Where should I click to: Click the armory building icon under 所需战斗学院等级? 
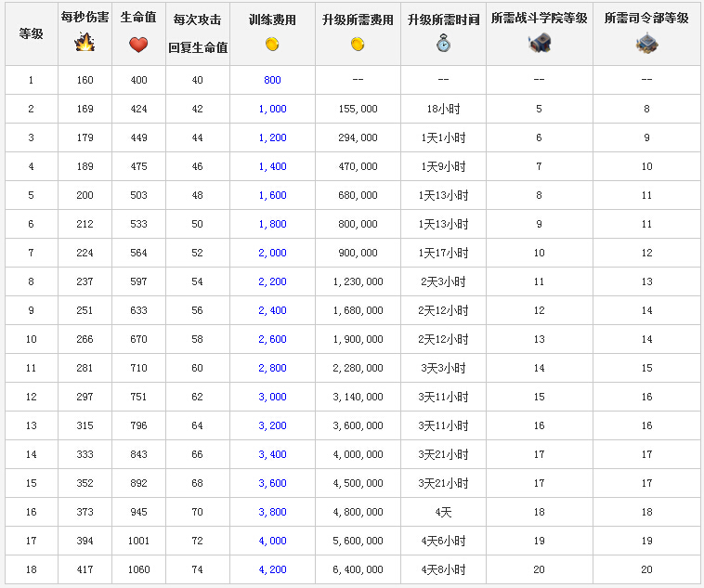(x=540, y=43)
